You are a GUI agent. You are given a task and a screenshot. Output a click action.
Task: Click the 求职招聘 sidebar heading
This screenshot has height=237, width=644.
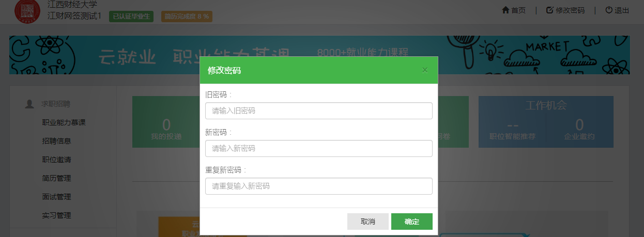pos(56,104)
